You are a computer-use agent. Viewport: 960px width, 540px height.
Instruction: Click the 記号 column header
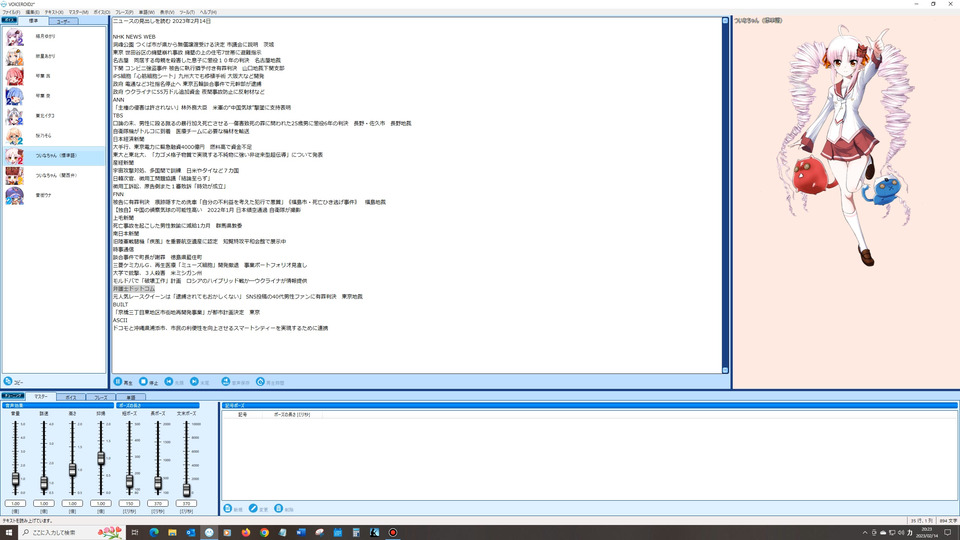click(242, 414)
